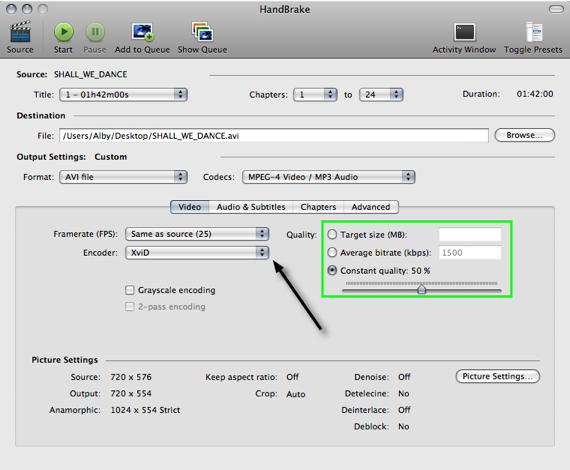
Task: Click the Constant quality slider handle
Action: [421, 289]
